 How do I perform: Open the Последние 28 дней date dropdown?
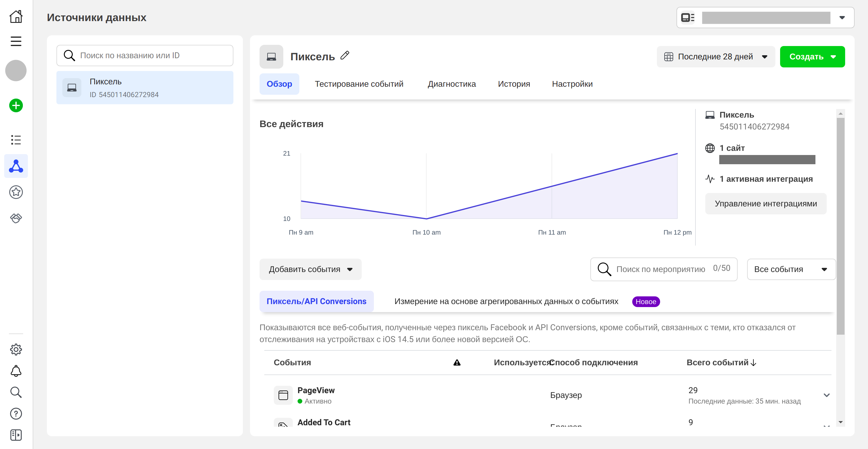715,57
